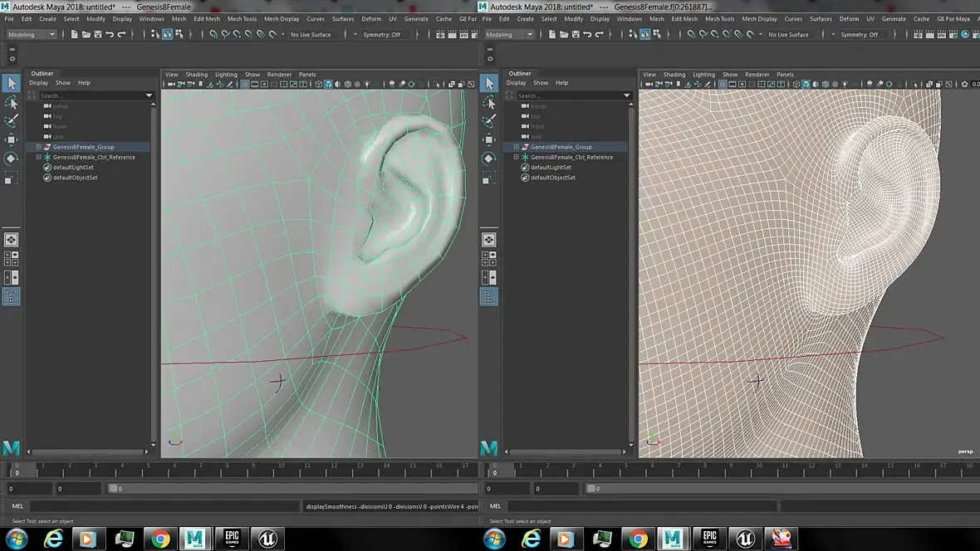The image size is (980, 551).
Task: Open the Unreal Engine icon in left taskbar
Action: click(x=267, y=538)
